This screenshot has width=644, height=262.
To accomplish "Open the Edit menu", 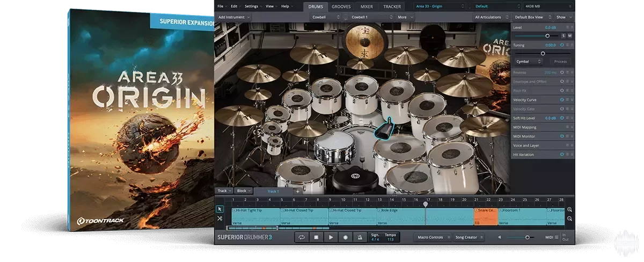I will 235,6.
